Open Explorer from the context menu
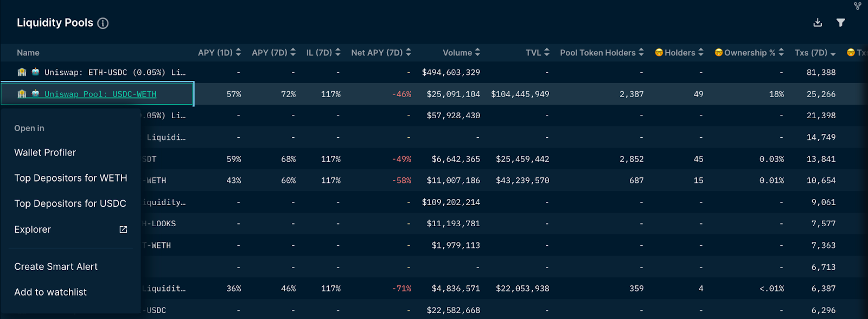The image size is (868, 319). coord(33,229)
